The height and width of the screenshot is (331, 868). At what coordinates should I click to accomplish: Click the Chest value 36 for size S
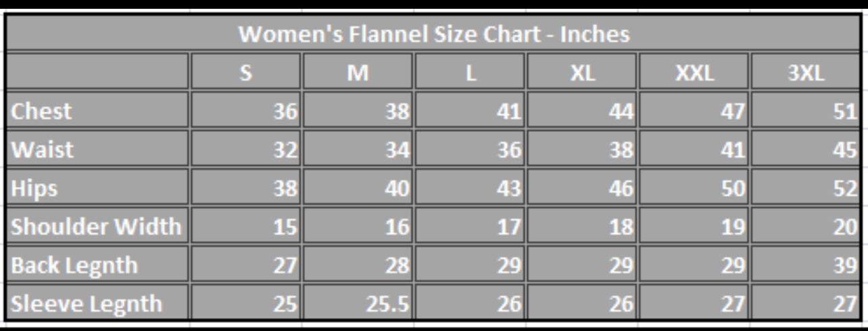(246, 111)
